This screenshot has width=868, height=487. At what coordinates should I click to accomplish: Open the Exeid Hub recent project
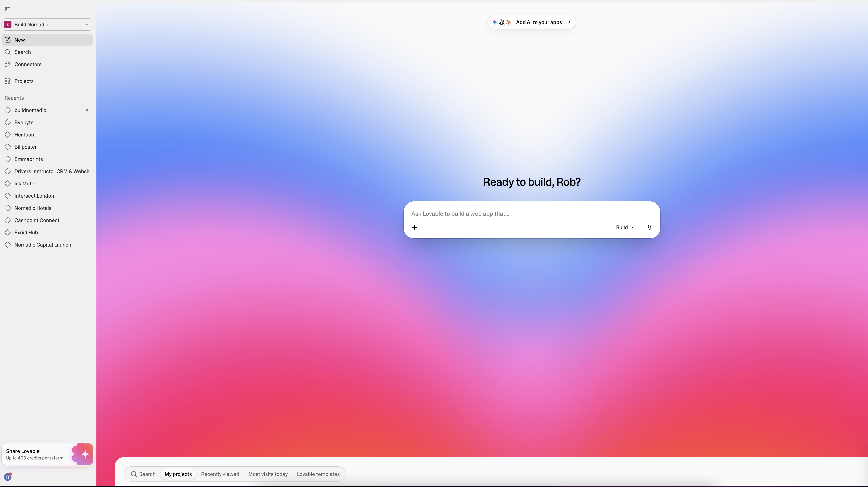(x=47, y=233)
